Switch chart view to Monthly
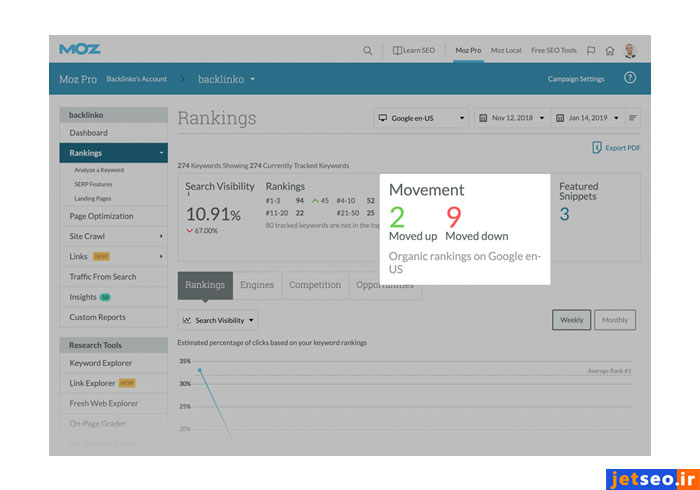The width and height of the screenshot is (700, 490). tap(615, 320)
